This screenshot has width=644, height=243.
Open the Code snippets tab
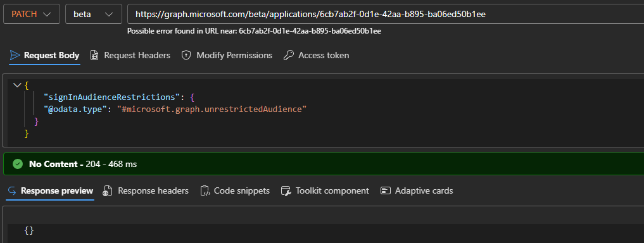click(235, 191)
